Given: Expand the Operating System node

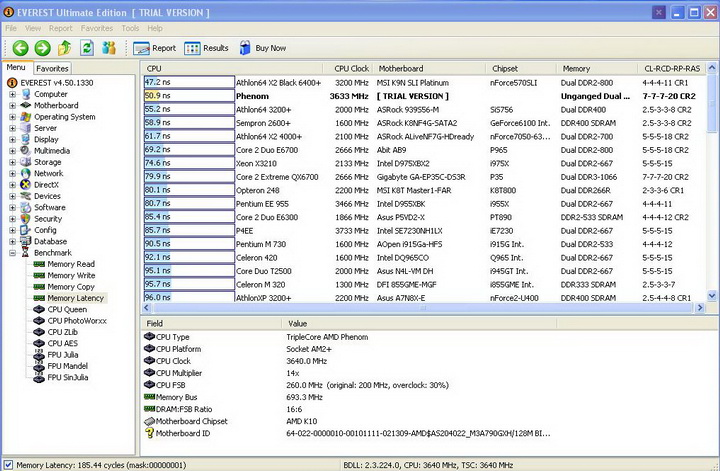Looking at the screenshot, I should click(12, 117).
